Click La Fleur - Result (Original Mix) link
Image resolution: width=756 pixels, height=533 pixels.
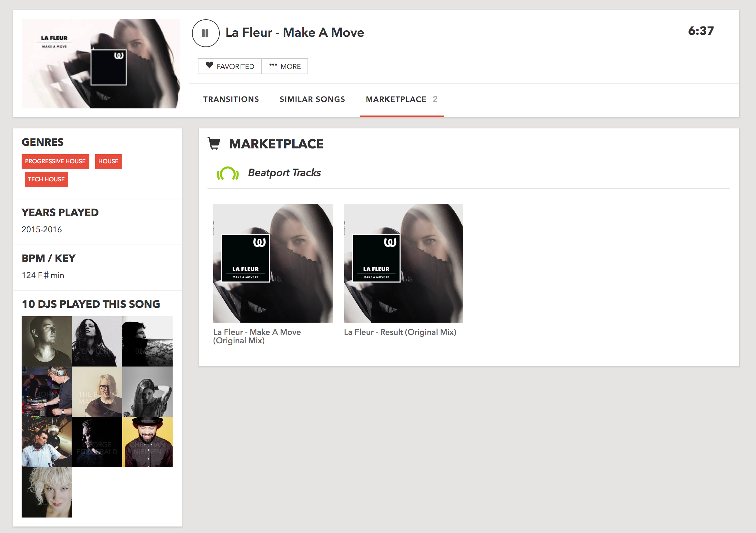(x=400, y=332)
